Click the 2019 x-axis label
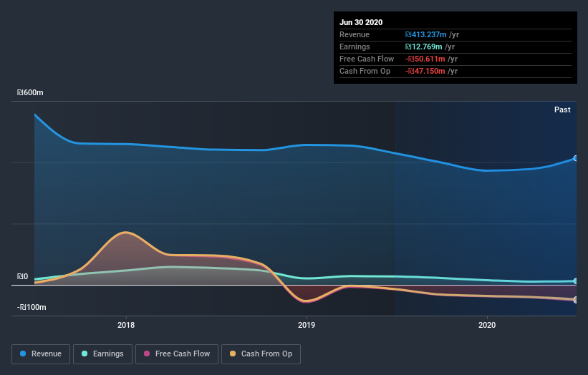Image resolution: width=588 pixels, height=375 pixels. 307,325
